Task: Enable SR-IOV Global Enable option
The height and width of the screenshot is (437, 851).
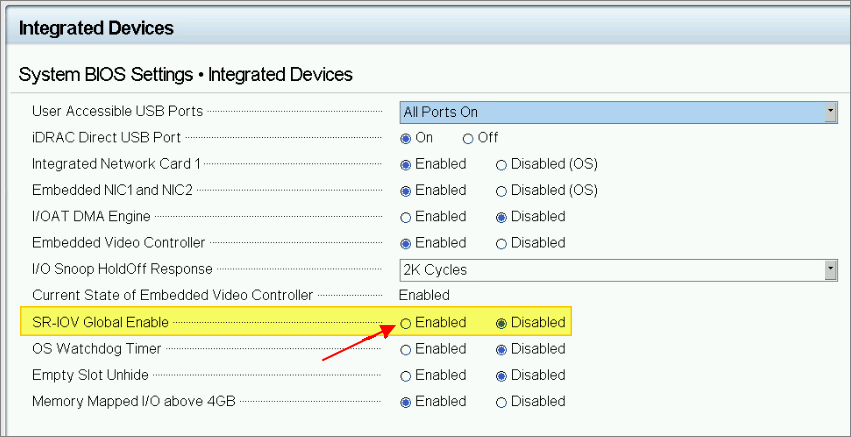Action: [406, 323]
